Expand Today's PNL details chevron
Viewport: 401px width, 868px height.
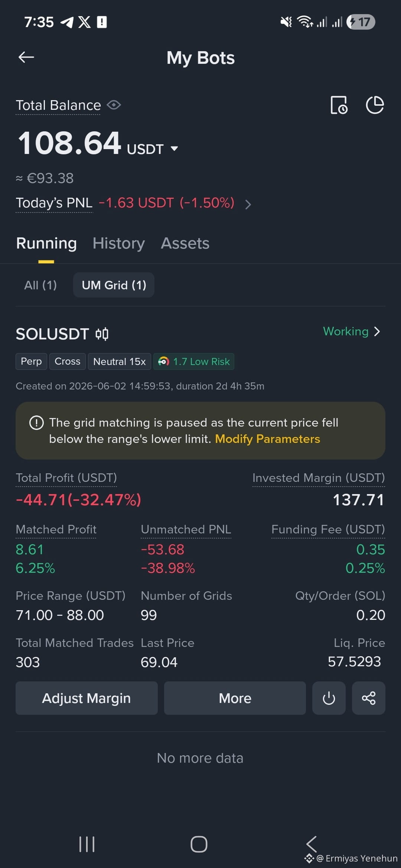248,204
